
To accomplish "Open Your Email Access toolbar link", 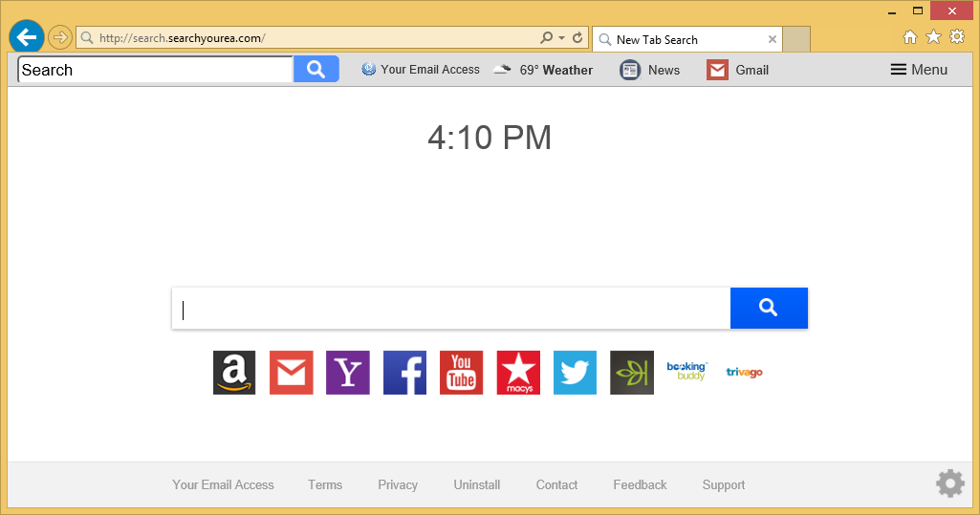I will [x=421, y=70].
